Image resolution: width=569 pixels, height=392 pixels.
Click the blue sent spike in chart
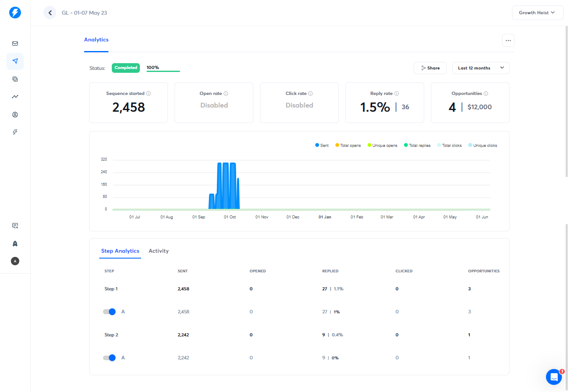click(226, 186)
